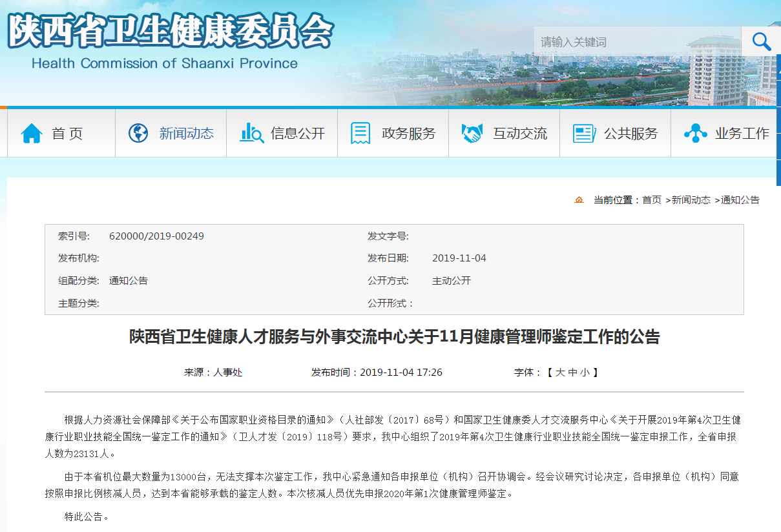
Task: Click the magnifier search button
Action: tap(761, 42)
